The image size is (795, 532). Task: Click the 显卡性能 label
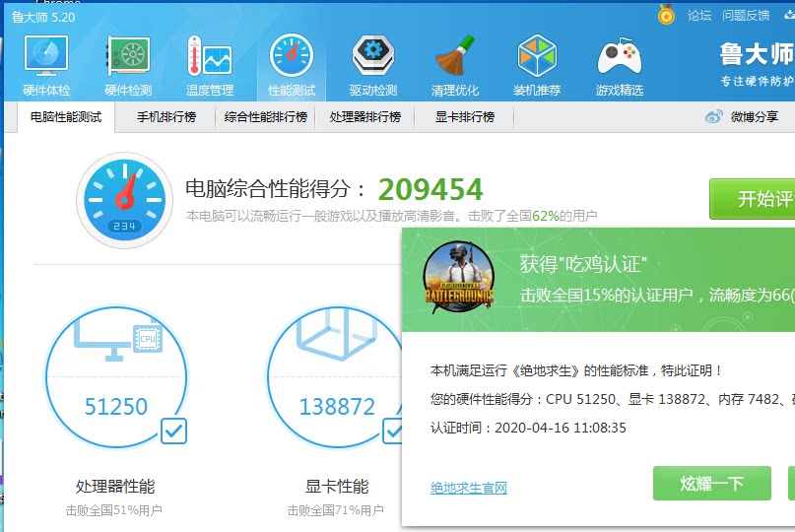click(x=337, y=487)
